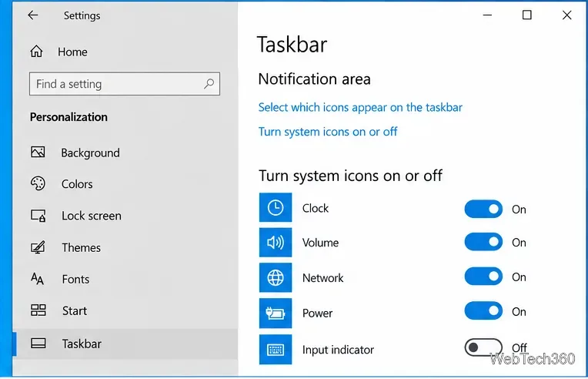Turn off the Volume toggle
This screenshot has height=379, width=588.
pos(483,242)
